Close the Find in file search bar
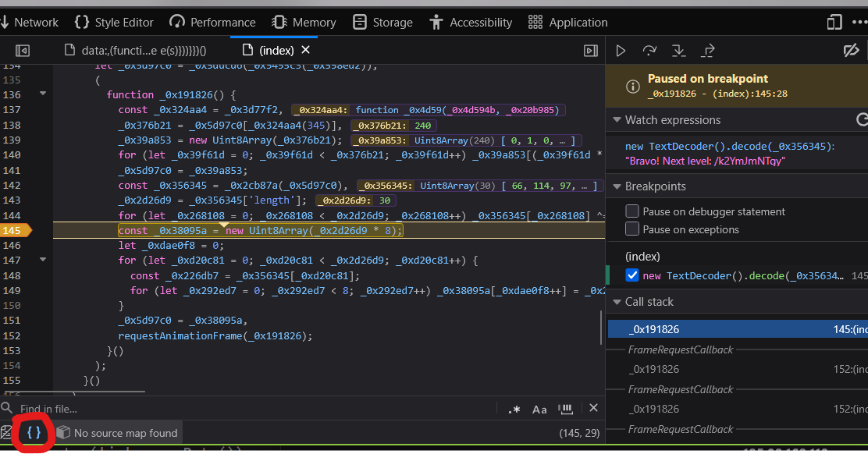Image resolution: width=868 pixels, height=454 pixels. (x=593, y=408)
